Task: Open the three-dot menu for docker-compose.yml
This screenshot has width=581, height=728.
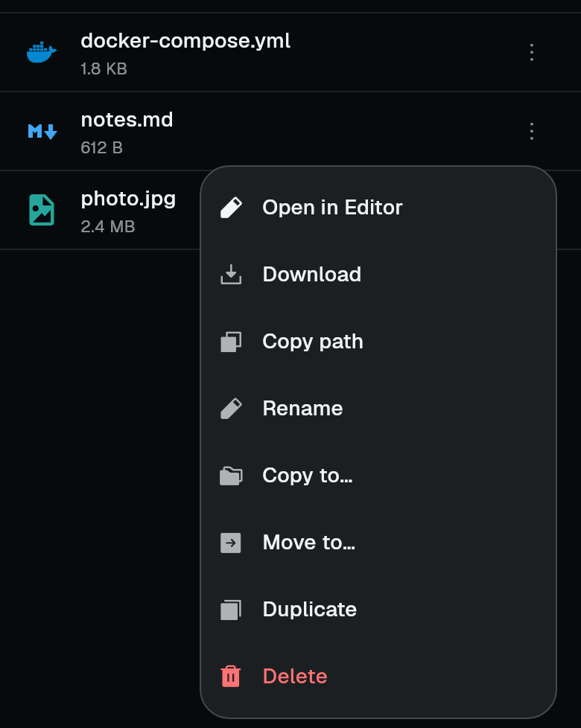Action: coord(532,52)
